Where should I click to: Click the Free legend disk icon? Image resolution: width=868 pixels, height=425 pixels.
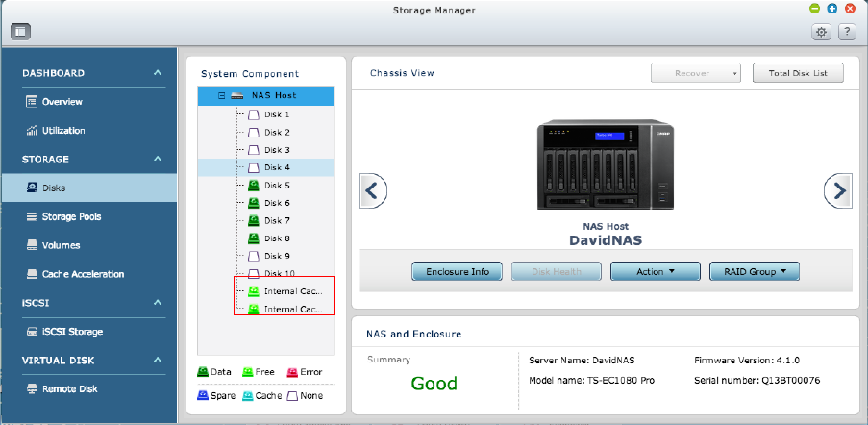coord(248,372)
